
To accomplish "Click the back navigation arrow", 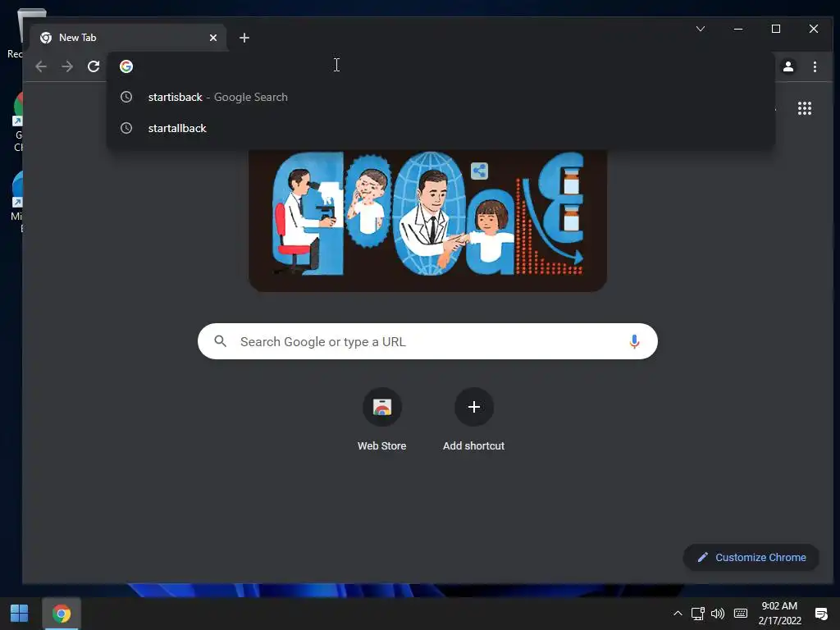I will point(41,66).
